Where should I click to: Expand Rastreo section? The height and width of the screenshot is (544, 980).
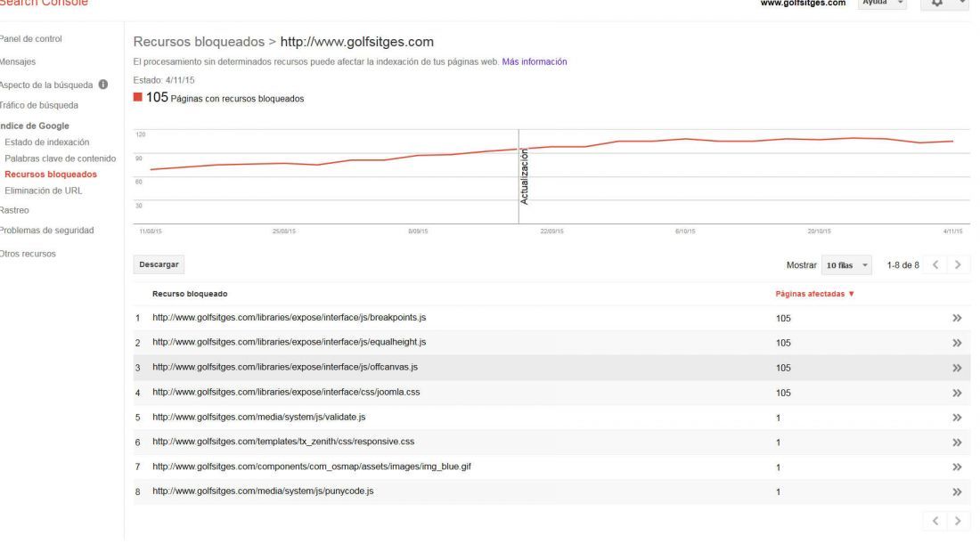[x=14, y=210]
